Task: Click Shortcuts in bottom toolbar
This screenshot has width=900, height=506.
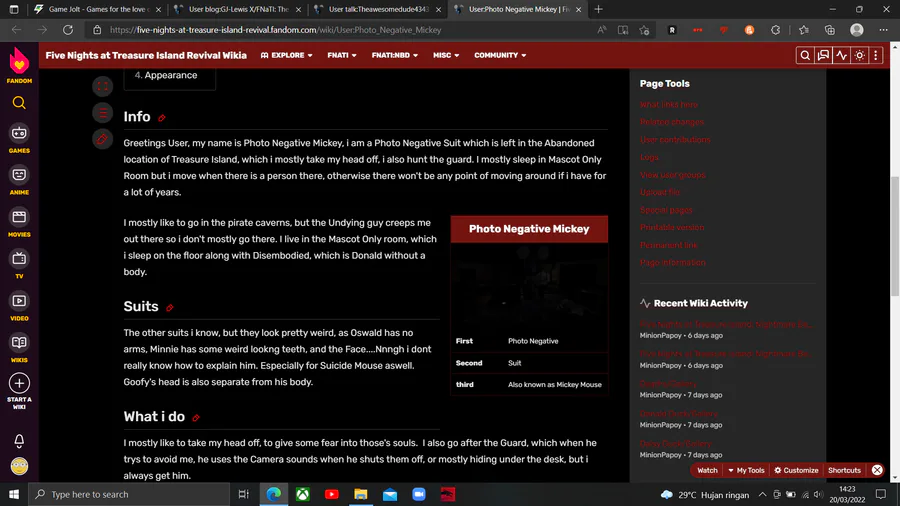Action: 844,470
